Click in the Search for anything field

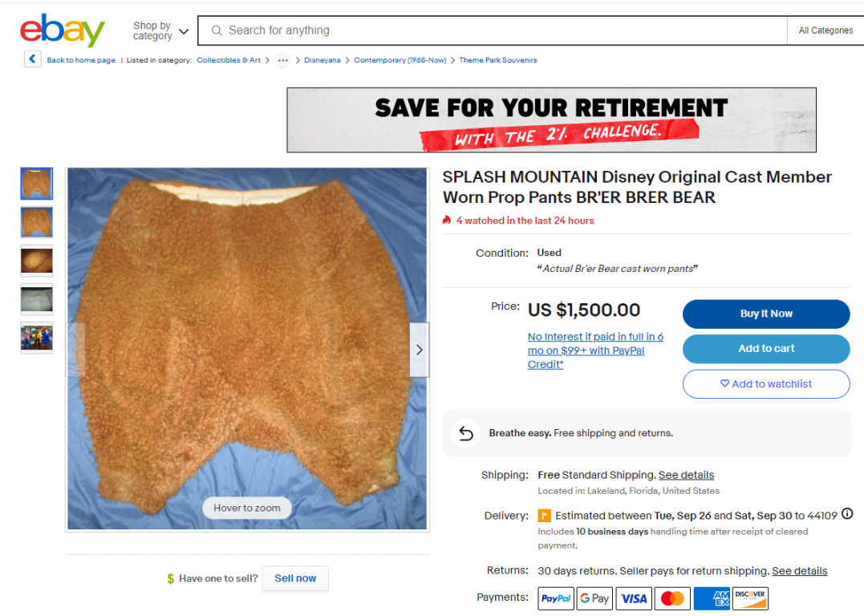pos(492,30)
